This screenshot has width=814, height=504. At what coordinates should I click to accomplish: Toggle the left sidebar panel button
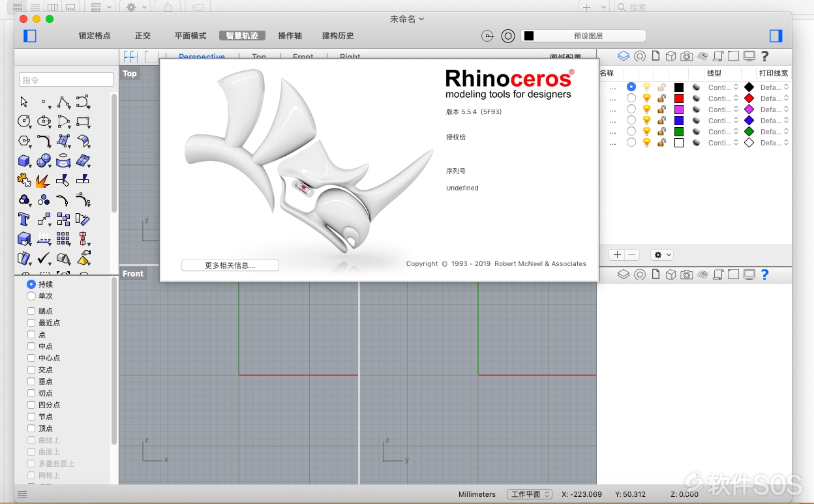coord(30,36)
